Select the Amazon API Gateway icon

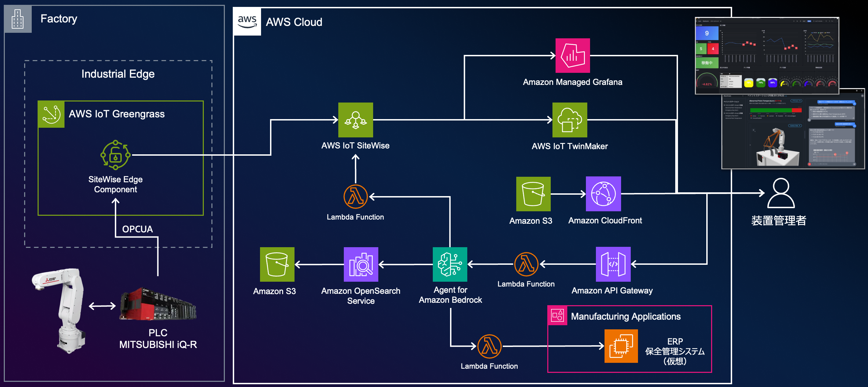pos(613,264)
